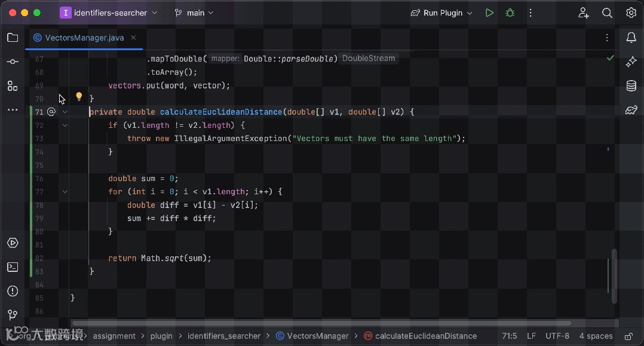Click assignment in the breadcrumb bar

pyautogui.click(x=114, y=336)
